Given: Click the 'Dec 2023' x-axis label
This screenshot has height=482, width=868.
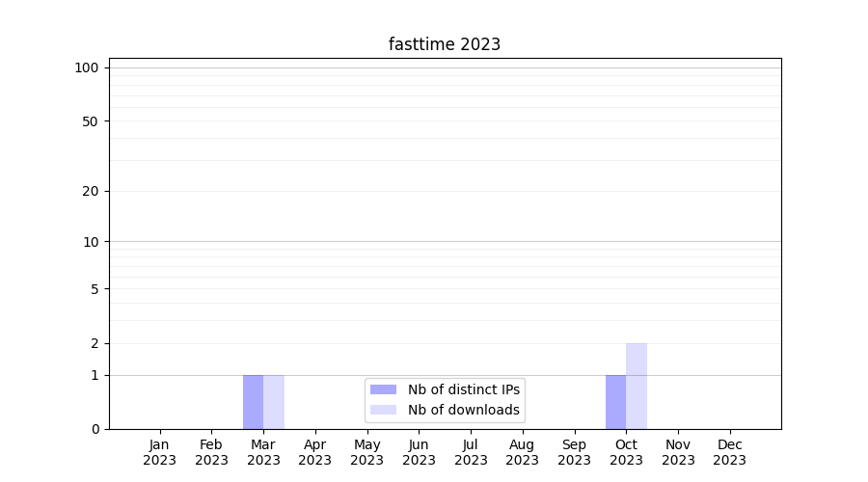Looking at the screenshot, I should tap(729, 452).
